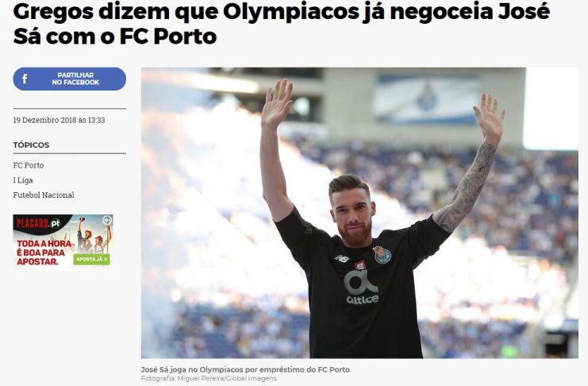The image size is (588, 386).
Task: Share article via Partilhar no Facebook button
Action: click(x=69, y=79)
